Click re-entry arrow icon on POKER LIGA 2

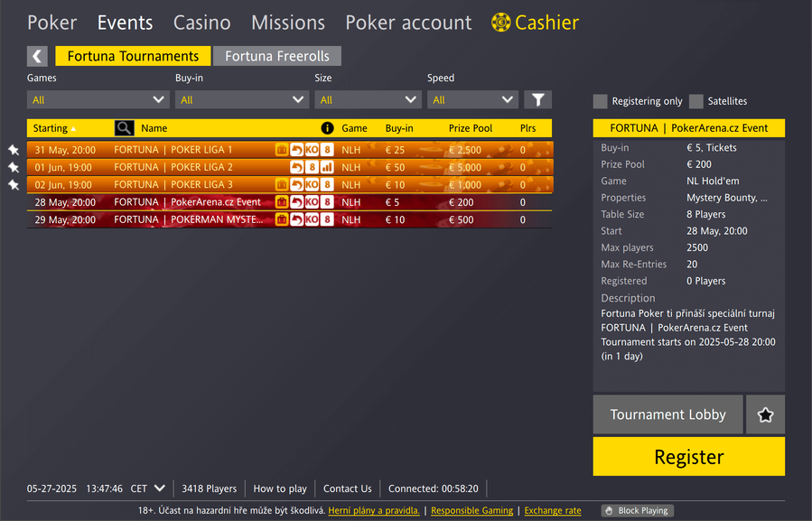(x=297, y=167)
